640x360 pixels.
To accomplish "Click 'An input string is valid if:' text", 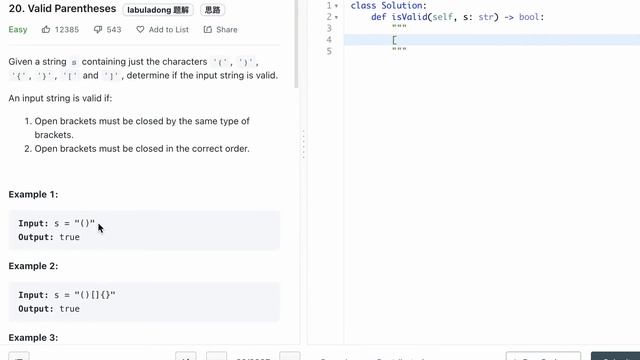I will [x=60, y=98].
